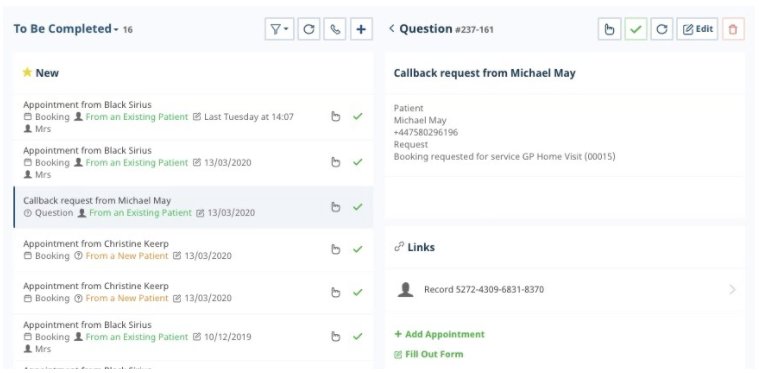This screenshot has height=373, width=759.
Task: Assign question using hand icon in header
Action: (x=609, y=30)
